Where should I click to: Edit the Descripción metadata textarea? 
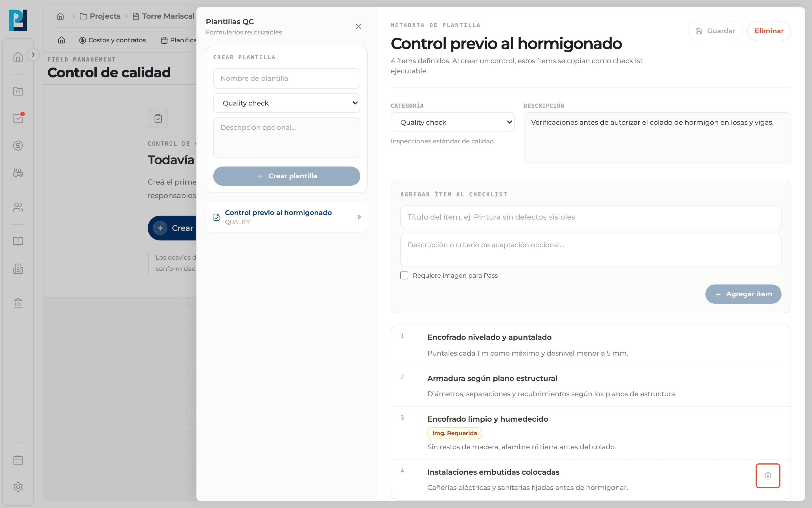pyautogui.click(x=657, y=138)
